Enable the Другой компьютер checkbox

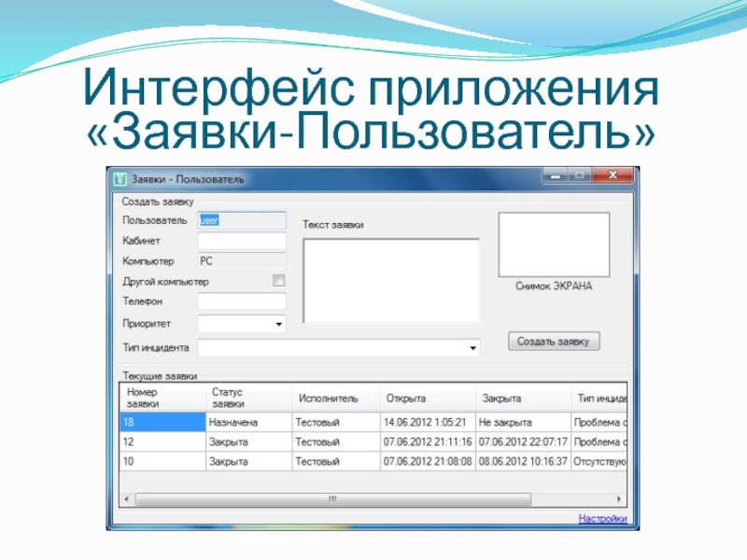[278, 281]
